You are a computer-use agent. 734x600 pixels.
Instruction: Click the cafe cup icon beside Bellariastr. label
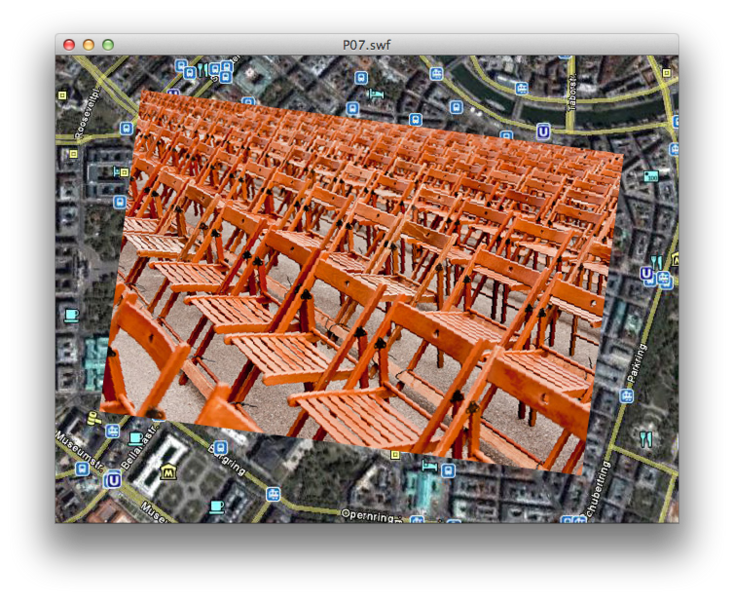[x=135, y=438]
